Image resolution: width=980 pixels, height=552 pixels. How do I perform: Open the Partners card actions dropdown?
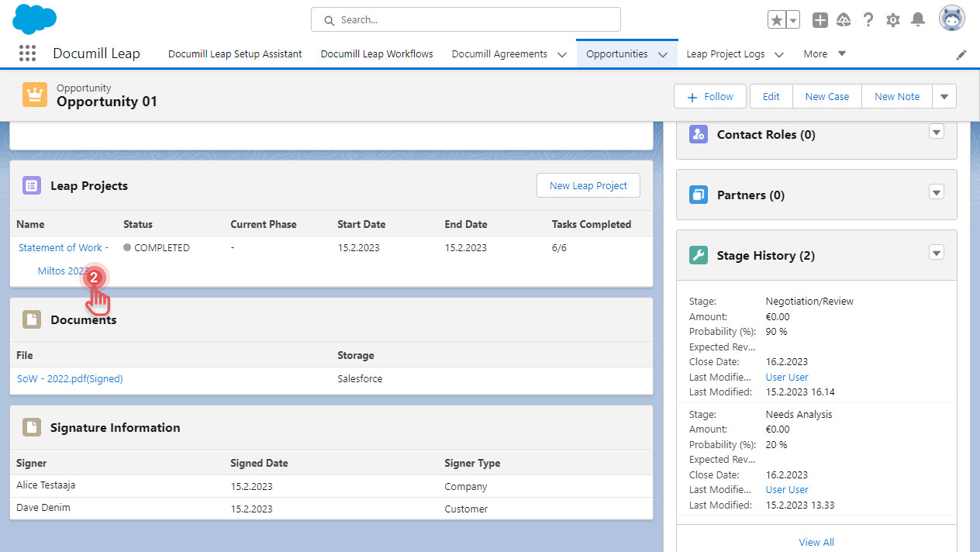(x=937, y=192)
